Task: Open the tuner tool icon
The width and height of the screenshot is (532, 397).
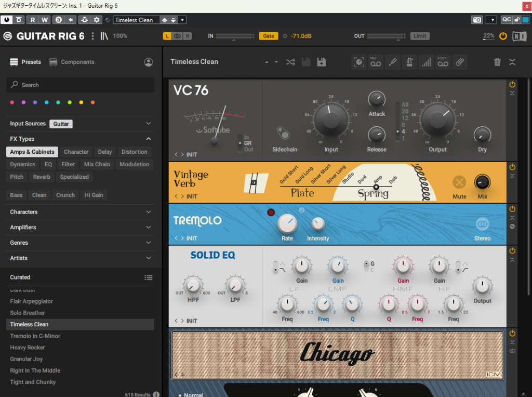Action: [x=393, y=62]
